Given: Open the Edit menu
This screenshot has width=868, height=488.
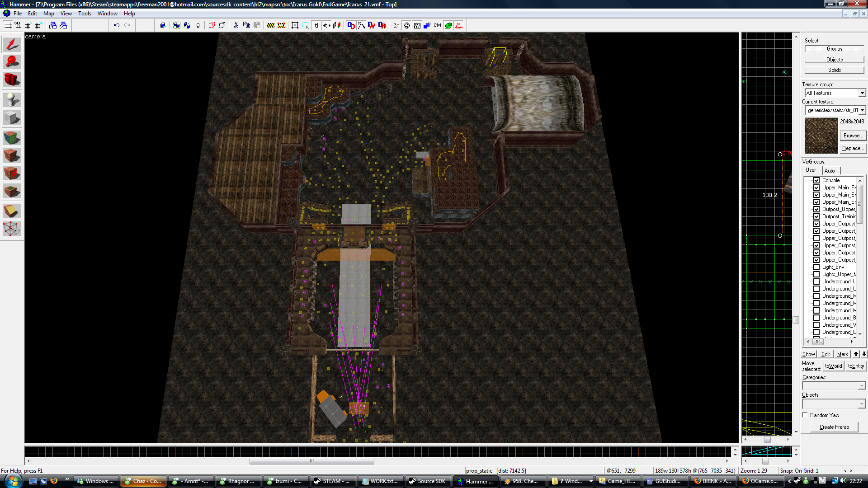Looking at the screenshot, I should pyautogui.click(x=33, y=14).
